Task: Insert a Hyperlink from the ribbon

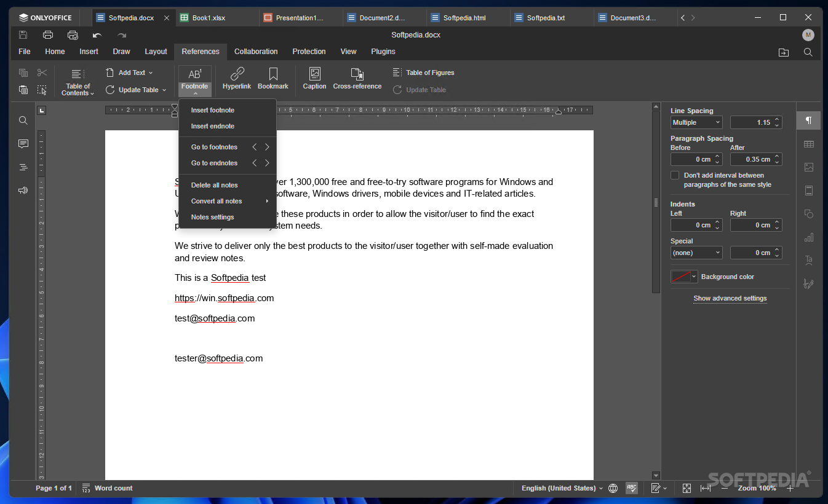Action: [237, 79]
